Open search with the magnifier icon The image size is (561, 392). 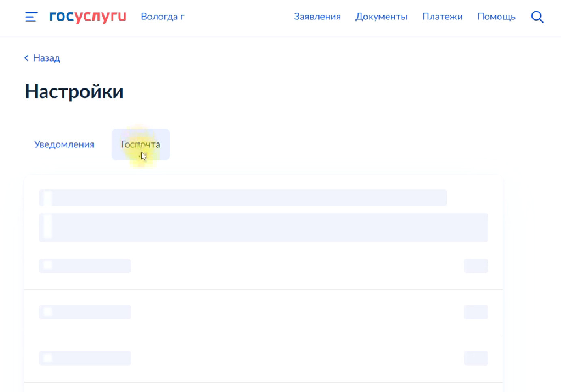(x=537, y=17)
